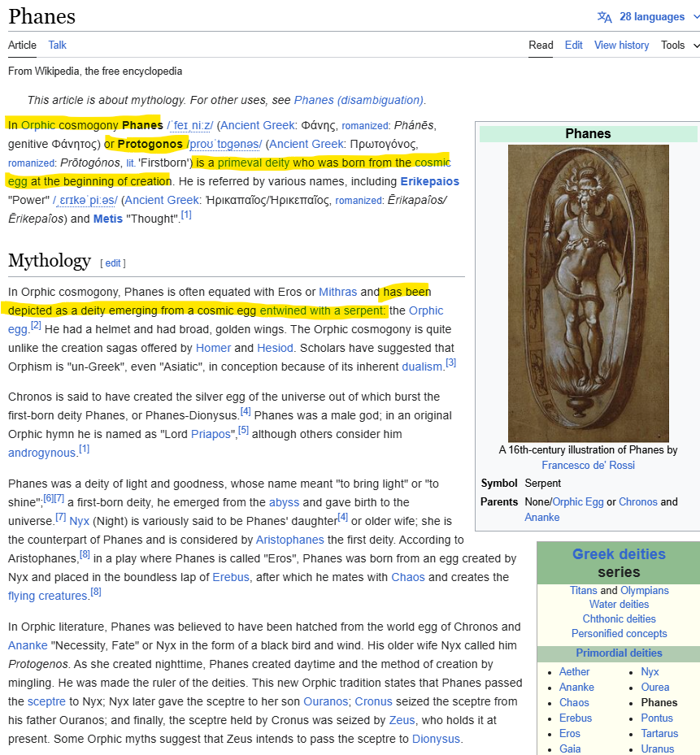Follow the Titans link in sidebar

[584, 591]
